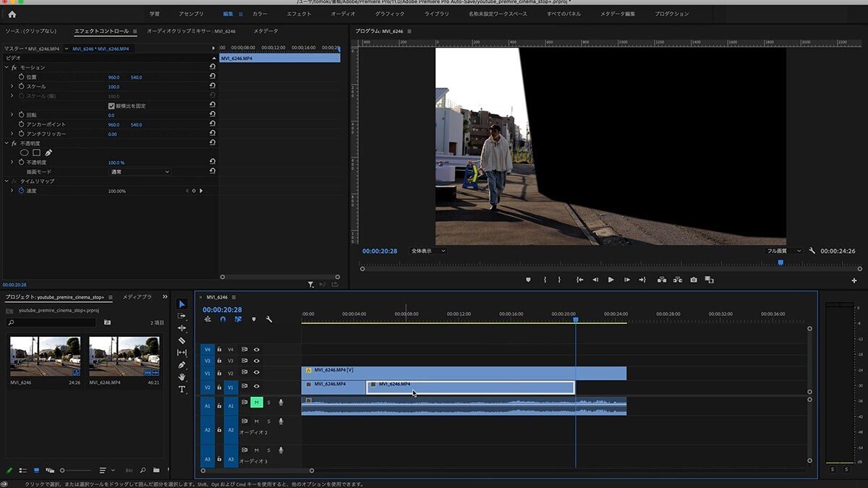Select the Razor tool in timeline toolbar
868x488 pixels.
coord(182,340)
